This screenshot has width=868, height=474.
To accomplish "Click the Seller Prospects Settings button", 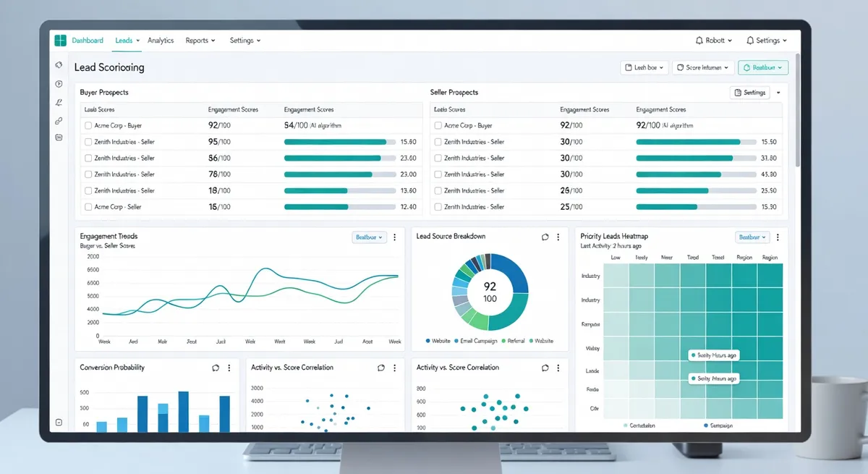I will point(750,93).
